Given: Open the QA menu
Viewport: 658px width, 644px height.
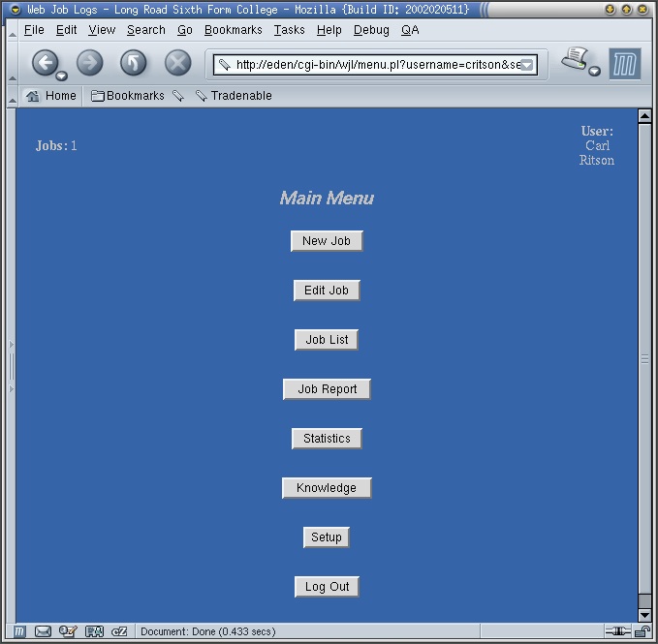Looking at the screenshot, I should [x=410, y=30].
